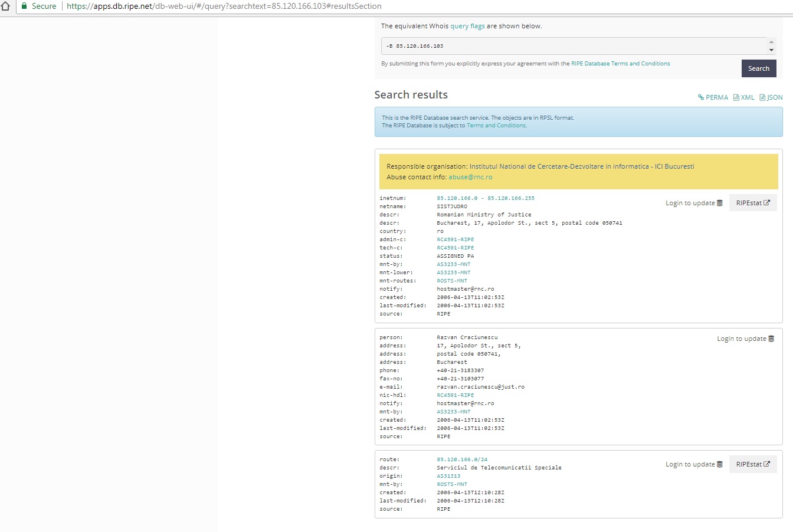Export search results as XML

743,97
